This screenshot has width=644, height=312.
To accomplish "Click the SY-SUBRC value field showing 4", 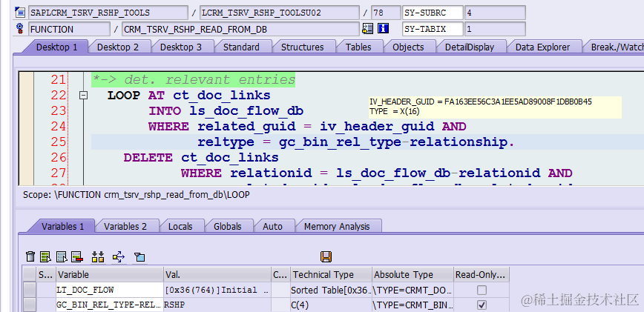I will click(x=495, y=13).
